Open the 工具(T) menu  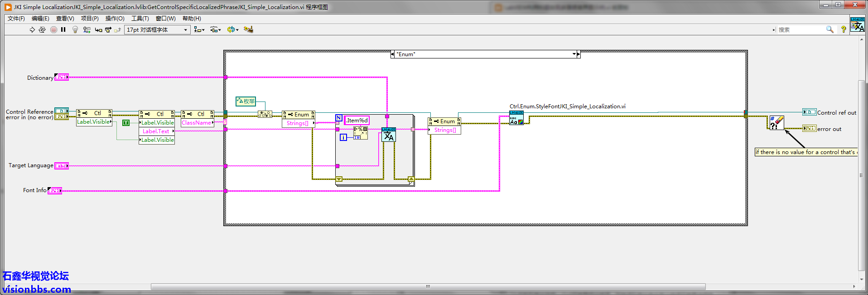pos(140,19)
